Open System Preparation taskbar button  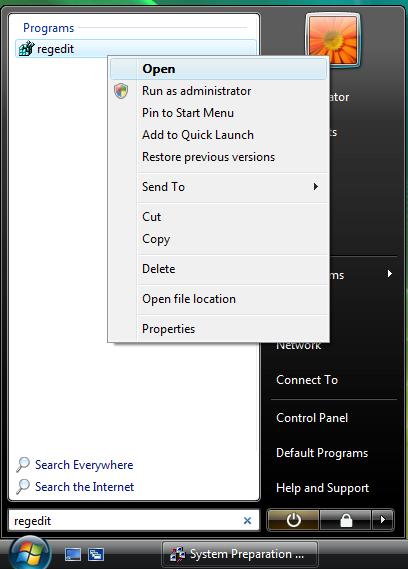(x=240, y=554)
